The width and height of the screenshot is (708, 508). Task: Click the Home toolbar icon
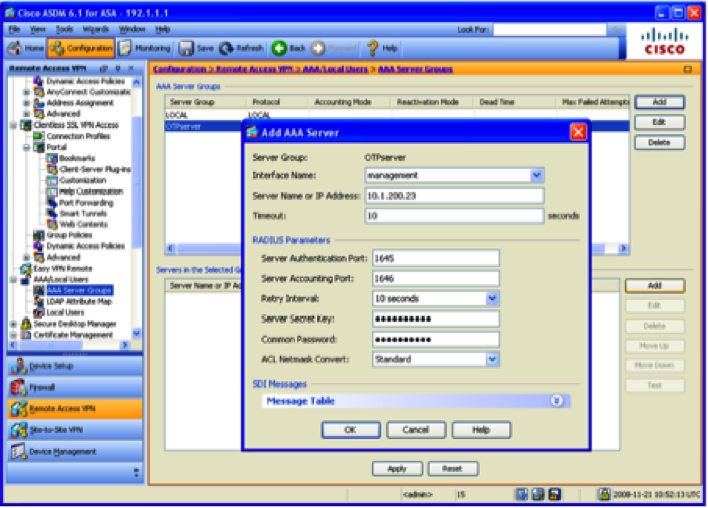(x=16, y=48)
